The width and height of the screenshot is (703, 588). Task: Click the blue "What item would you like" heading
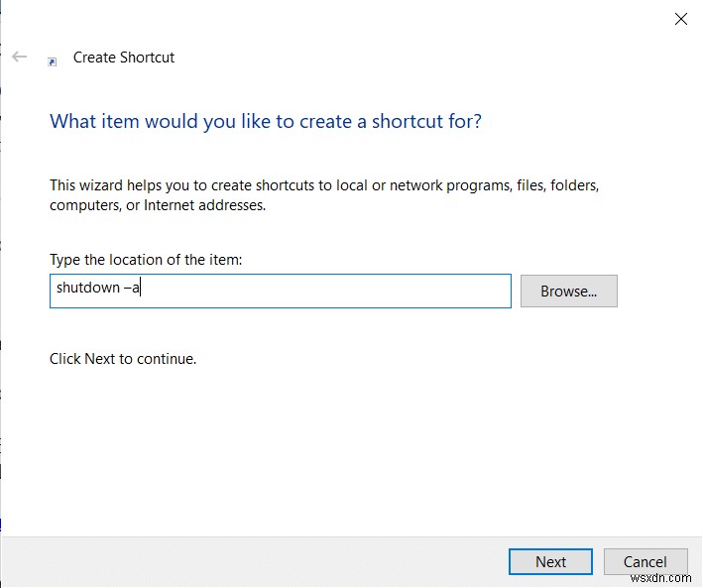[266, 122]
